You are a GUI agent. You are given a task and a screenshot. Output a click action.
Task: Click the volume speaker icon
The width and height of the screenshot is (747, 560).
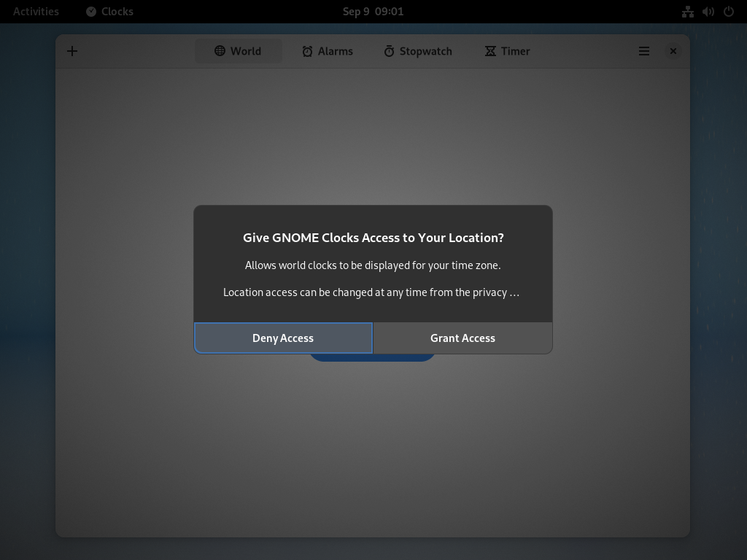tap(708, 12)
